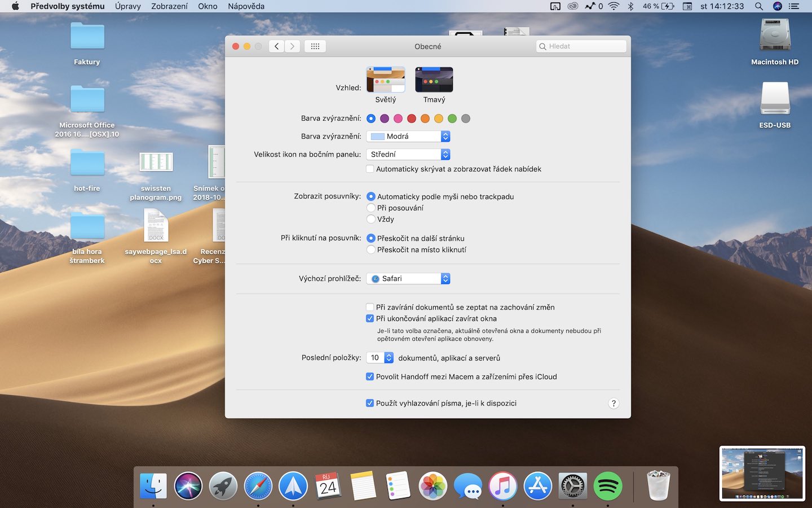
Task: Launch Siri from the Dock
Action: point(188,485)
